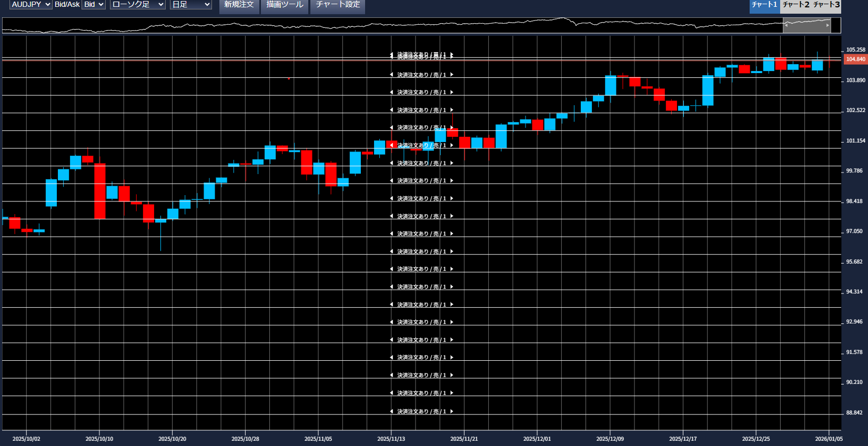Switch to the チャート1 tab
868x446 pixels.
[764, 5]
